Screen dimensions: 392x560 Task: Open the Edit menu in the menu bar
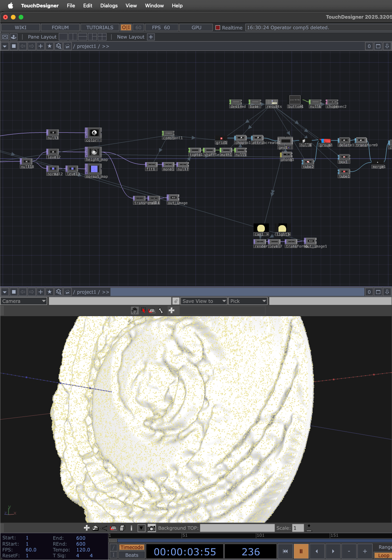[x=87, y=5]
